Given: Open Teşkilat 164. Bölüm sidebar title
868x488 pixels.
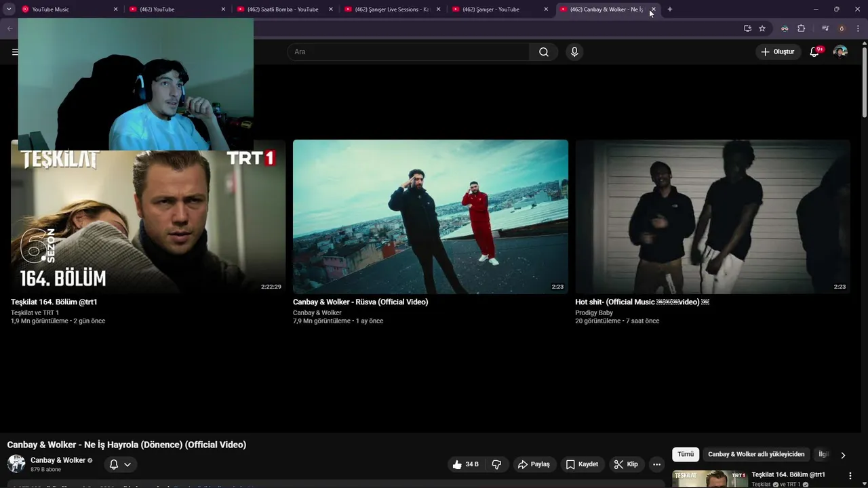Looking at the screenshot, I should [788, 475].
